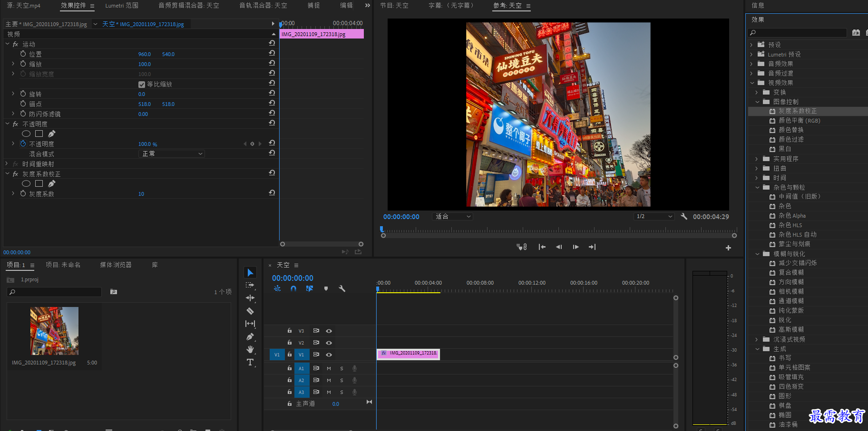This screenshot has width=868, height=431.
Task: Toggle stopwatch animation for 缩放
Action: (23, 64)
